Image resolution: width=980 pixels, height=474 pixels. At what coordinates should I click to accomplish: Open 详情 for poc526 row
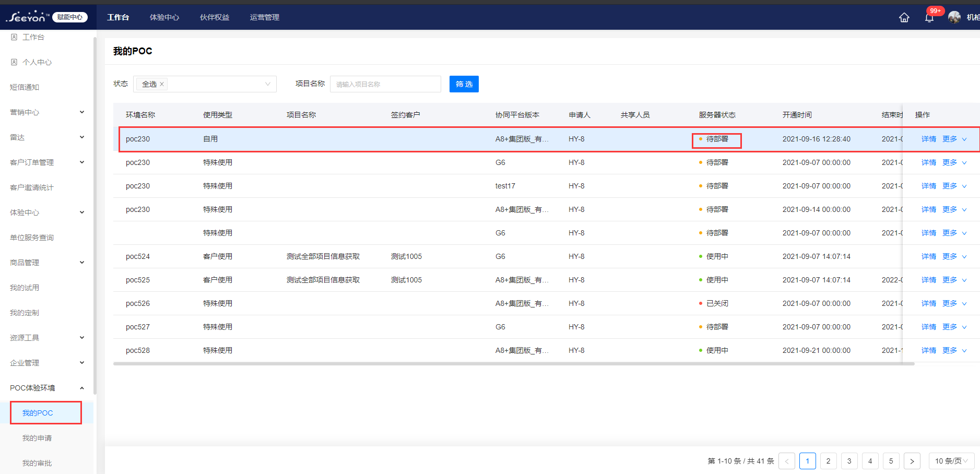coord(929,303)
